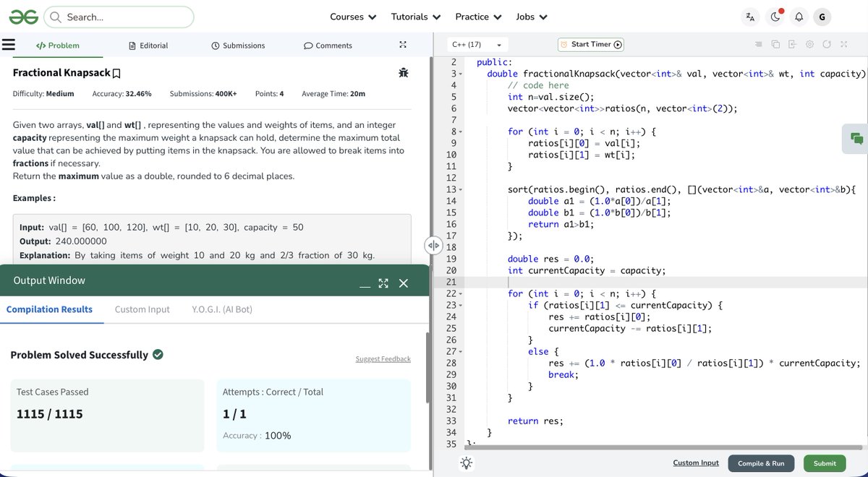
Task: Open the C++ (17) language dropdown
Action: [x=477, y=45]
